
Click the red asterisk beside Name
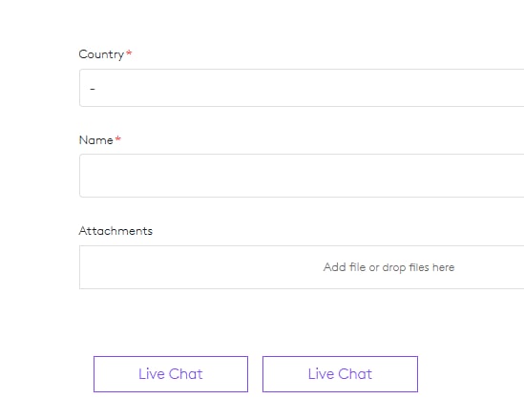118,138
